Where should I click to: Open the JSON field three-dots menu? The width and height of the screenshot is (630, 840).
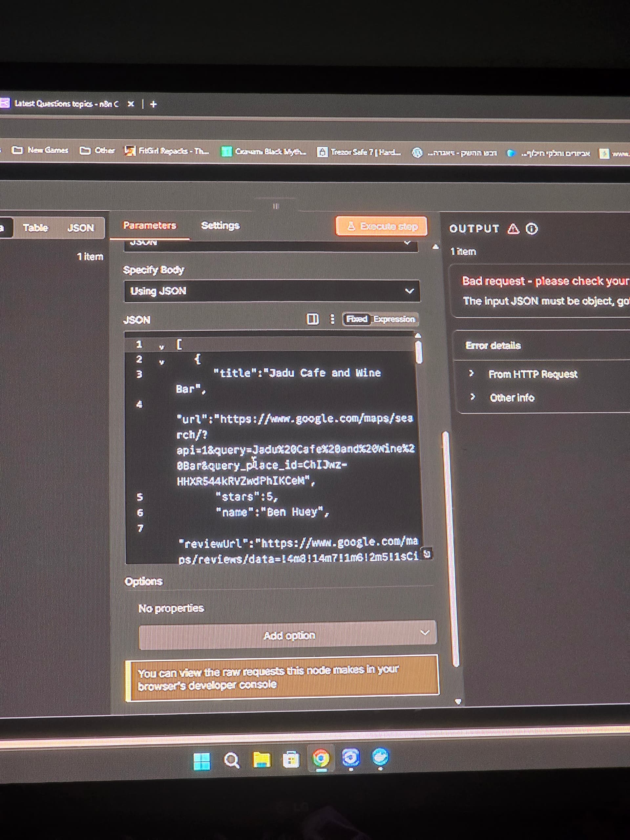[x=332, y=319]
